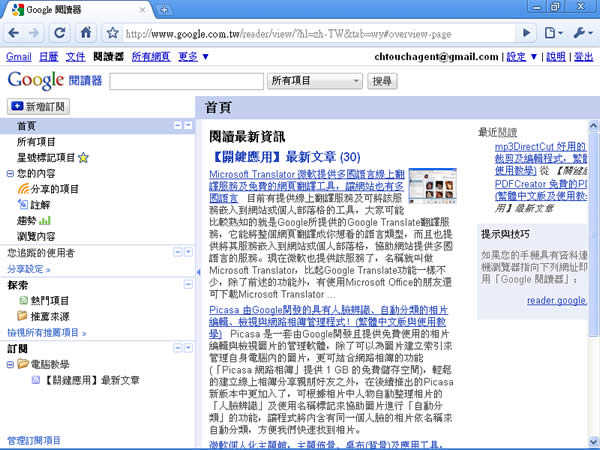This screenshot has height=450, width=600.
Task: Collapse the 您的內容 section
Action: (10, 174)
